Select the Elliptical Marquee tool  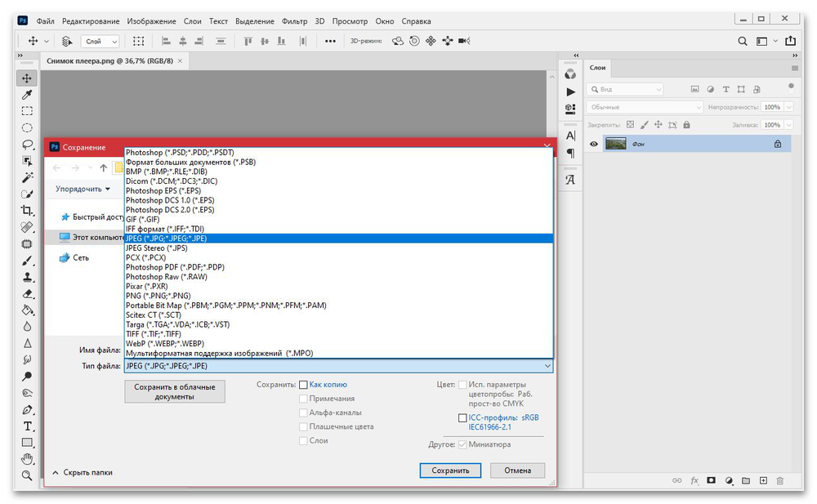coord(27,127)
